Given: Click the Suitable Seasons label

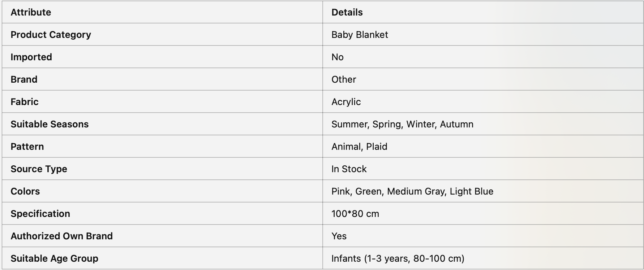Looking at the screenshot, I should tap(50, 124).
